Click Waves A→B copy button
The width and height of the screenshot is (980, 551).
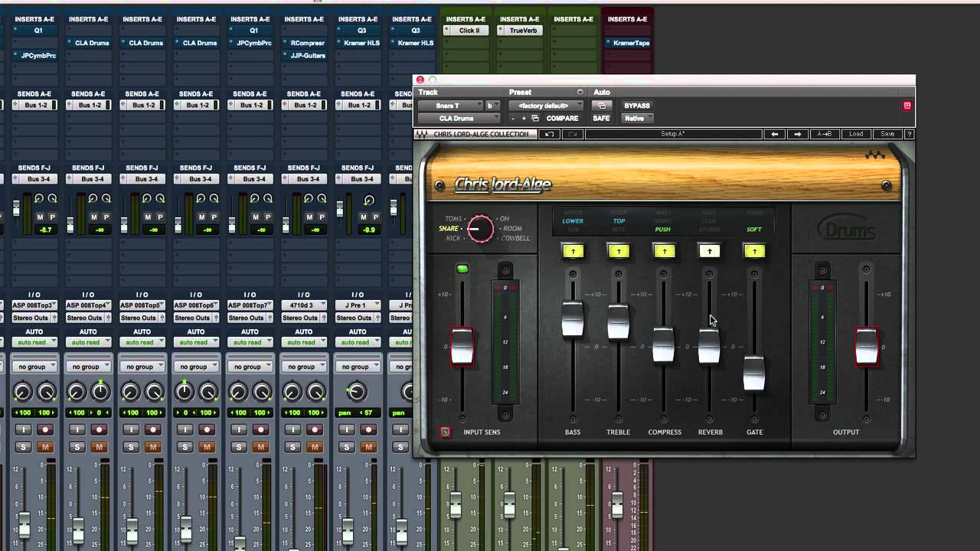(x=825, y=134)
